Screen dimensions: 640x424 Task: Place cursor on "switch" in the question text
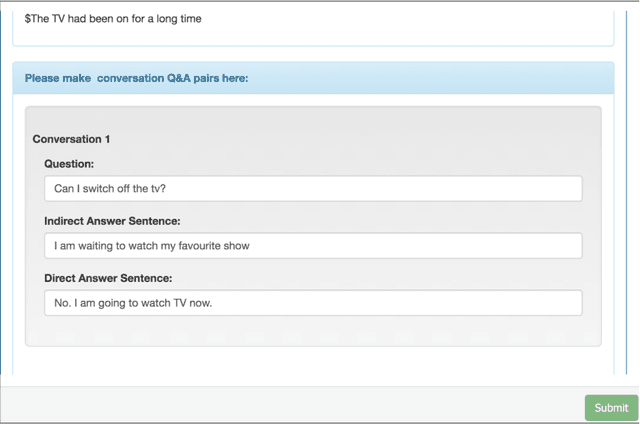pyautogui.click(x=103, y=188)
